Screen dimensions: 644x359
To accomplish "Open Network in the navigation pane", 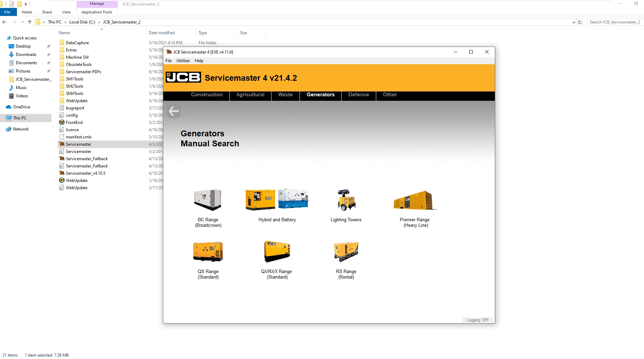I will coord(21,129).
